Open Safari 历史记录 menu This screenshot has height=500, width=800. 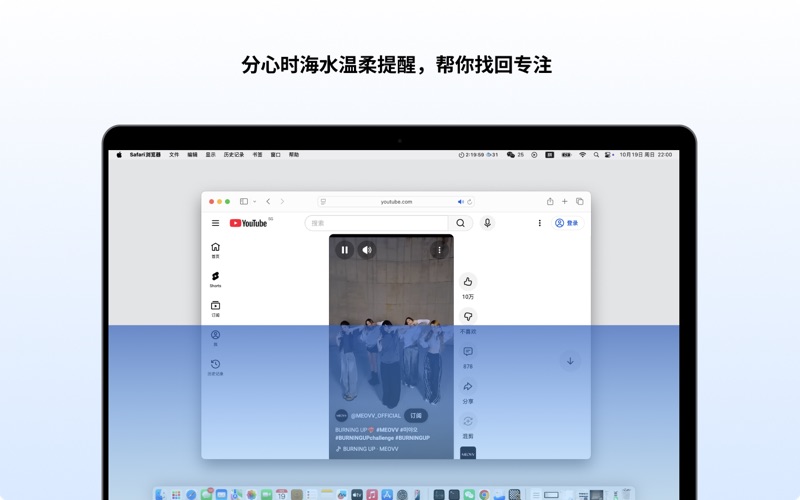[233, 155]
